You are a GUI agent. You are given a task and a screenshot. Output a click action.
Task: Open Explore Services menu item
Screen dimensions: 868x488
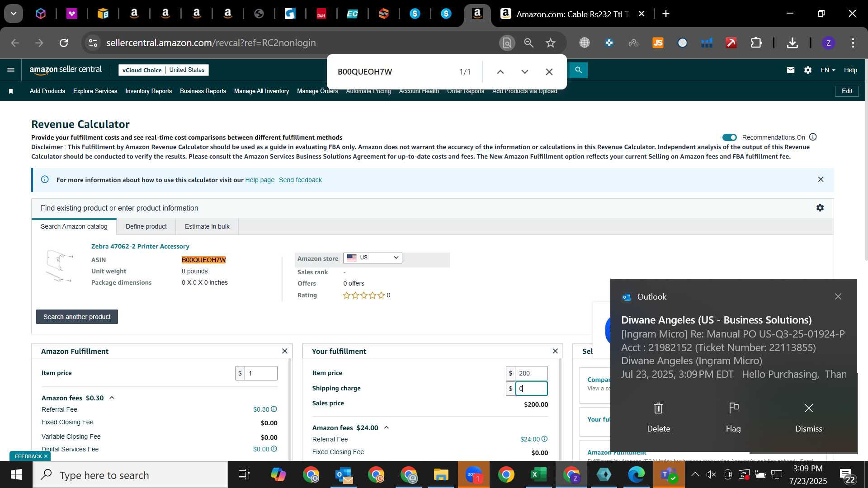point(95,91)
